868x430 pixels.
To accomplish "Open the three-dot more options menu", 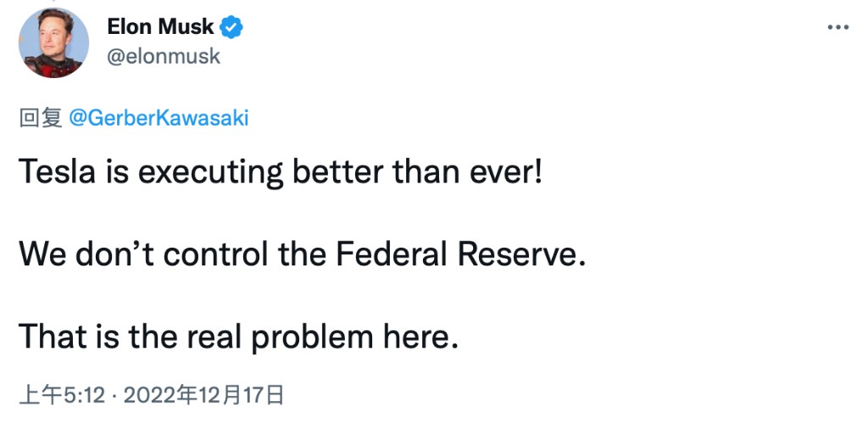I will coord(837,27).
